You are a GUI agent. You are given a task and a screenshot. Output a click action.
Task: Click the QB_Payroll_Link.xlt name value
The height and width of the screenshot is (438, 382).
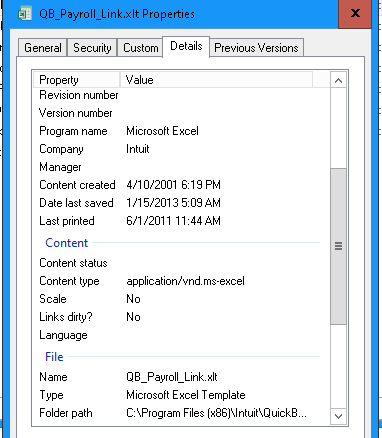coord(172,377)
